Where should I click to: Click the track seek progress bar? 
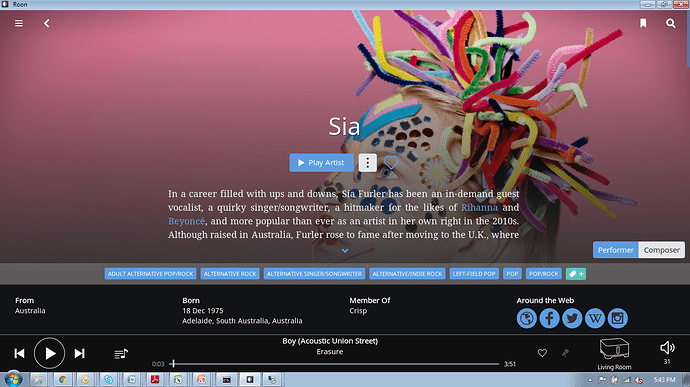(x=334, y=364)
